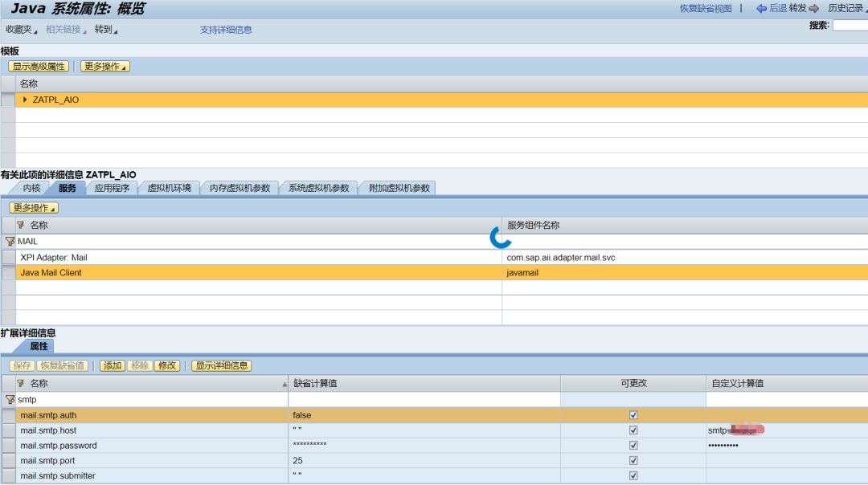Click row selector beside XPI Adapter: Mail

8,257
